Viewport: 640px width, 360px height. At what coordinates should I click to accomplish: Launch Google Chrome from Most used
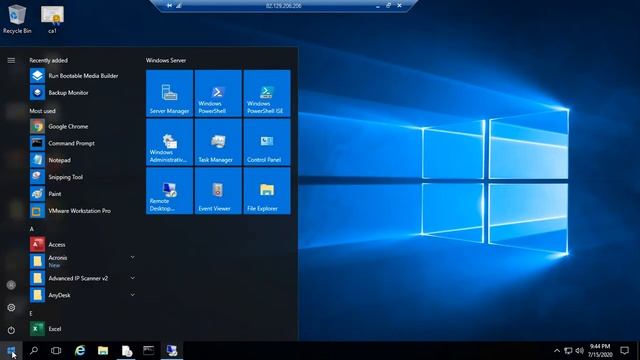[x=82, y=127]
